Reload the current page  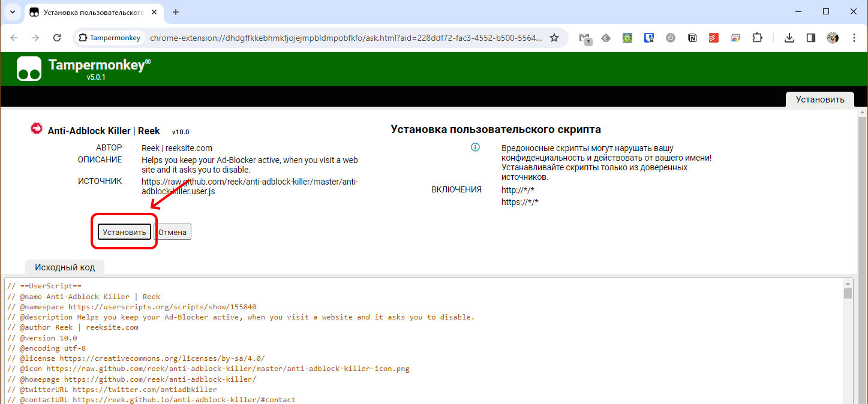57,38
